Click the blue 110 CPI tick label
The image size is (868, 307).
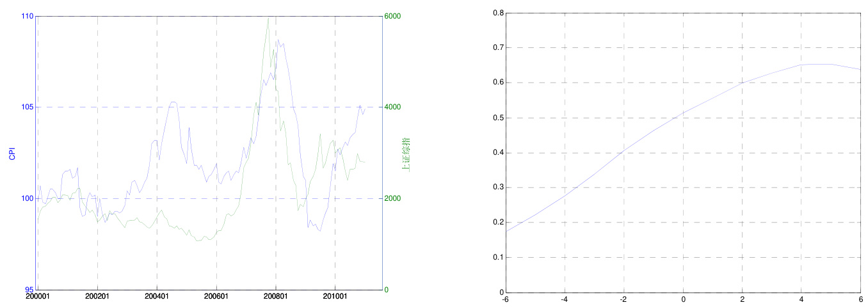point(26,16)
